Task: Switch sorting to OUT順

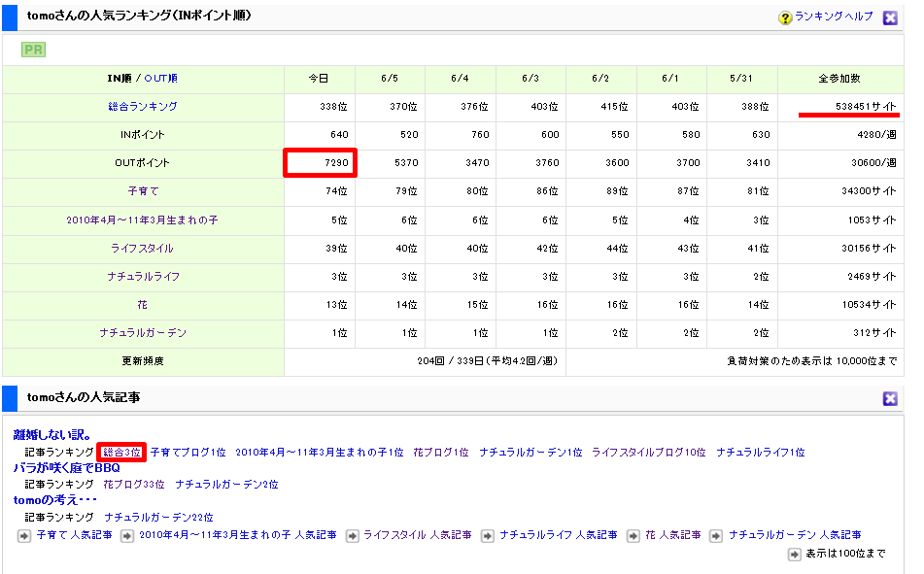Action: 161,79
